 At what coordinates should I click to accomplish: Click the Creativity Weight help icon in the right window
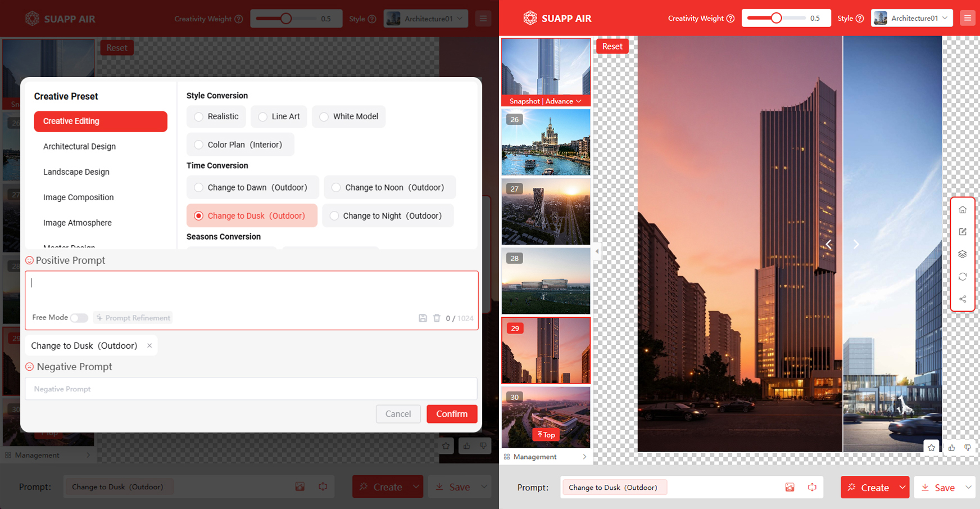coord(731,19)
